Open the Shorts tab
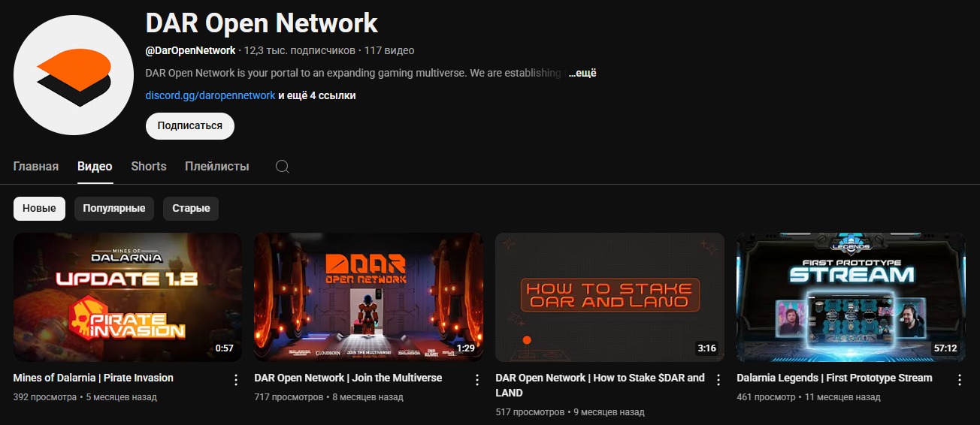The image size is (980, 425). (149, 166)
